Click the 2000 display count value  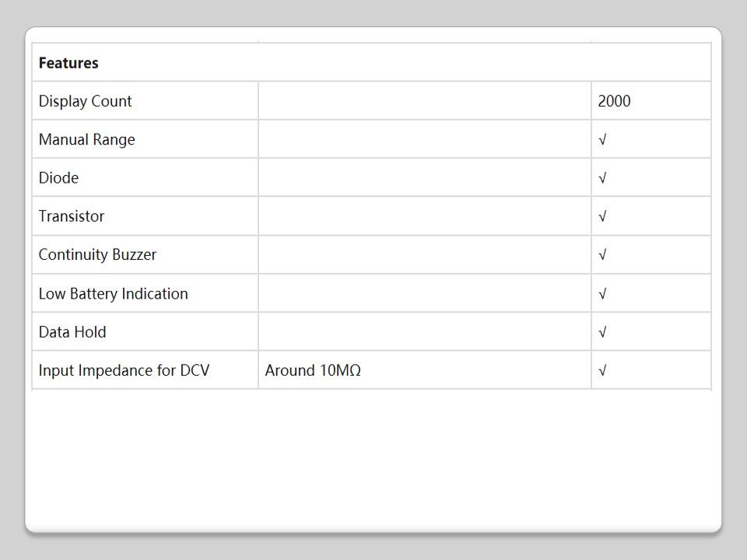pyautogui.click(x=614, y=101)
